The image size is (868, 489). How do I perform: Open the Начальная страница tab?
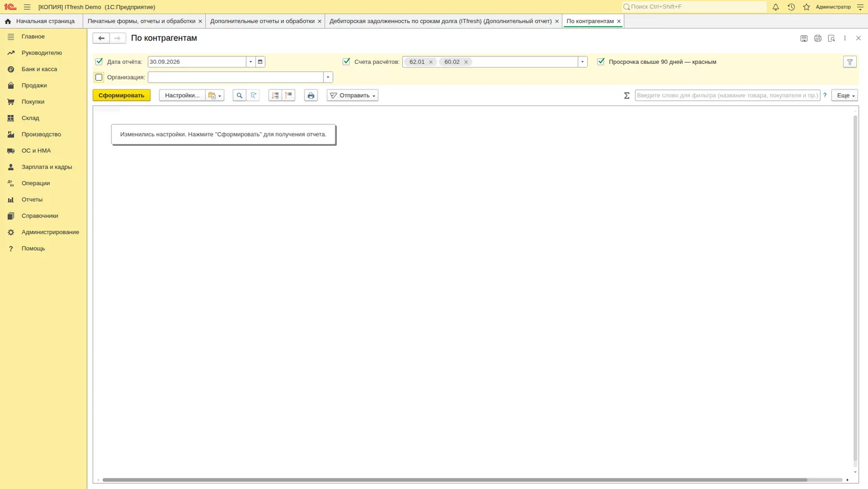pyautogui.click(x=41, y=21)
